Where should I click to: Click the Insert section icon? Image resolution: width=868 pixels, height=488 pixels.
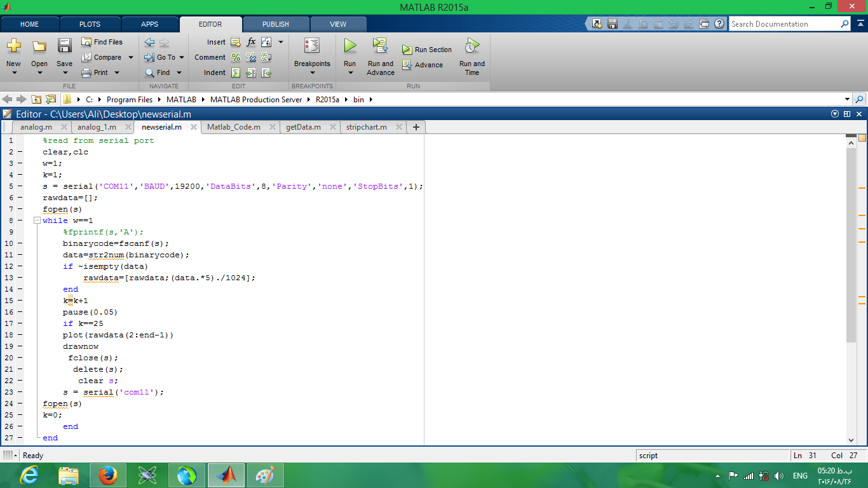pyautogui.click(x=236, y=42)
